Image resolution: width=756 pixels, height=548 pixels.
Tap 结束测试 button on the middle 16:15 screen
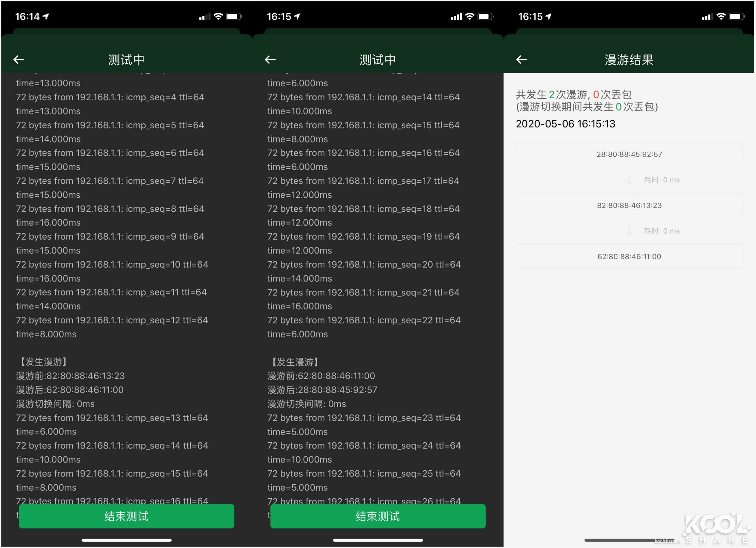click(378, 516)
